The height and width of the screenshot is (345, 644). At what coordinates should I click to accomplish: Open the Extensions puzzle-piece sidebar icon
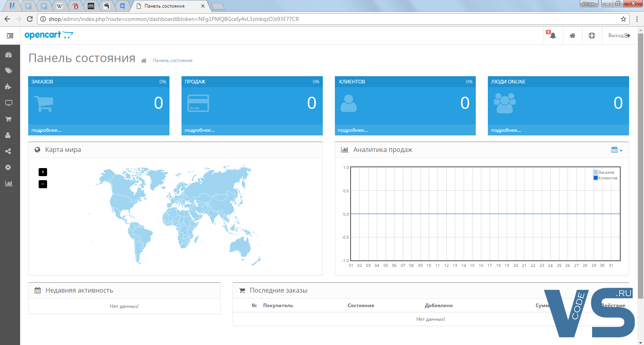coord(8,87)
